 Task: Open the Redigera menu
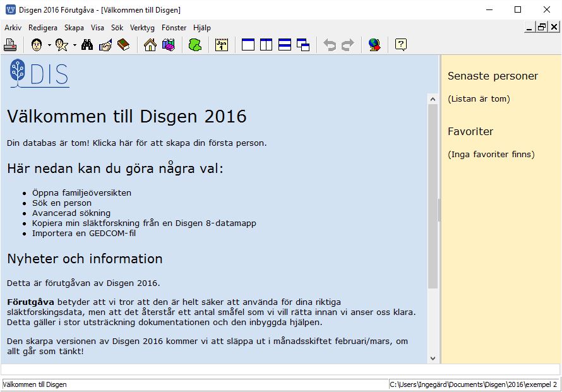pos(43,28)
